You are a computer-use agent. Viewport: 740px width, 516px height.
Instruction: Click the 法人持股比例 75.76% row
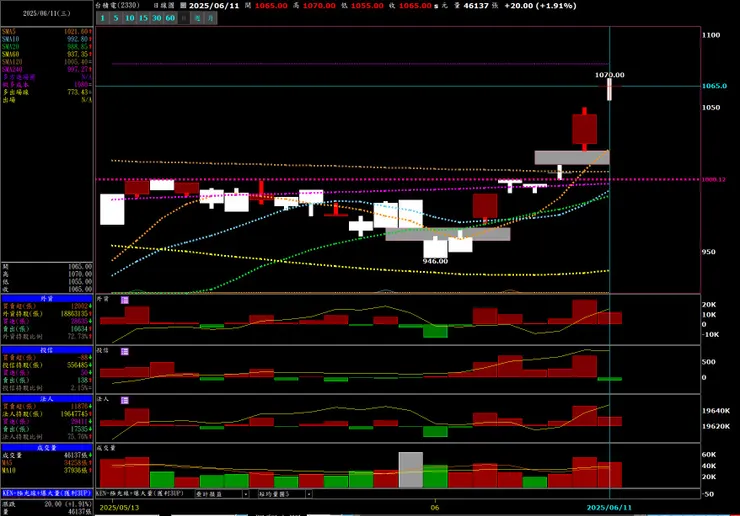click(47, 437)
